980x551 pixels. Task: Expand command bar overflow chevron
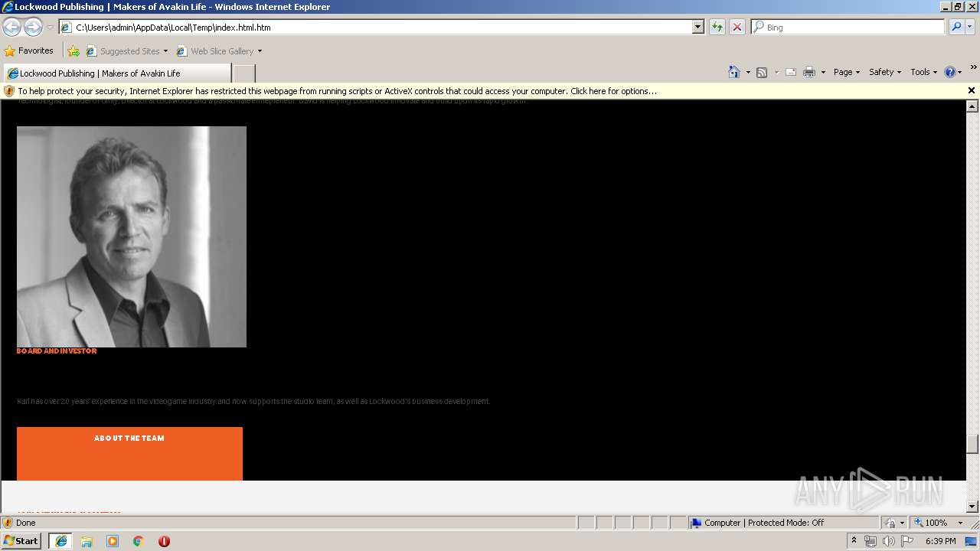click(973, 68)
